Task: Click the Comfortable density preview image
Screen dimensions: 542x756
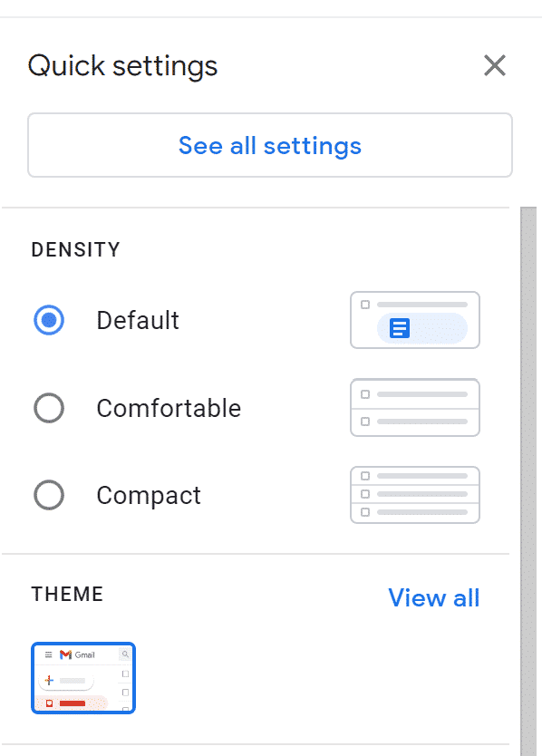Action: 415,408
